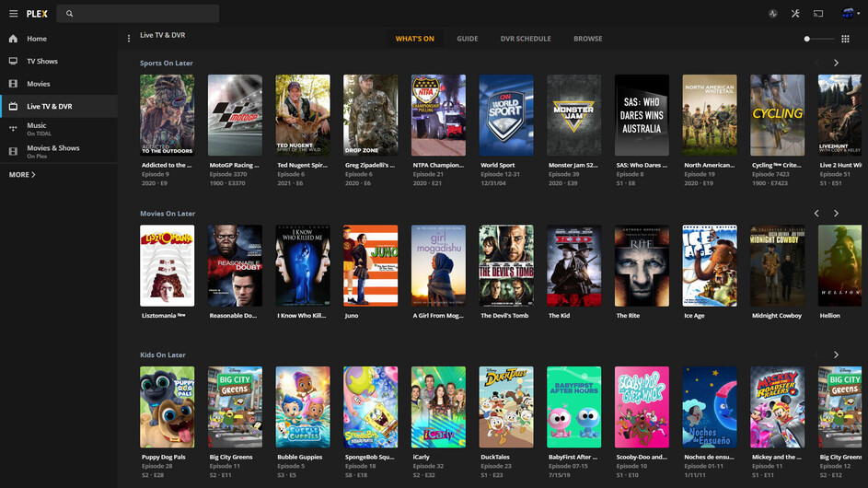The height and width of the screenshot is (488, 868).
Task: Open SAS: Who Dares Wins Australia poster
Action: point(642,115)
